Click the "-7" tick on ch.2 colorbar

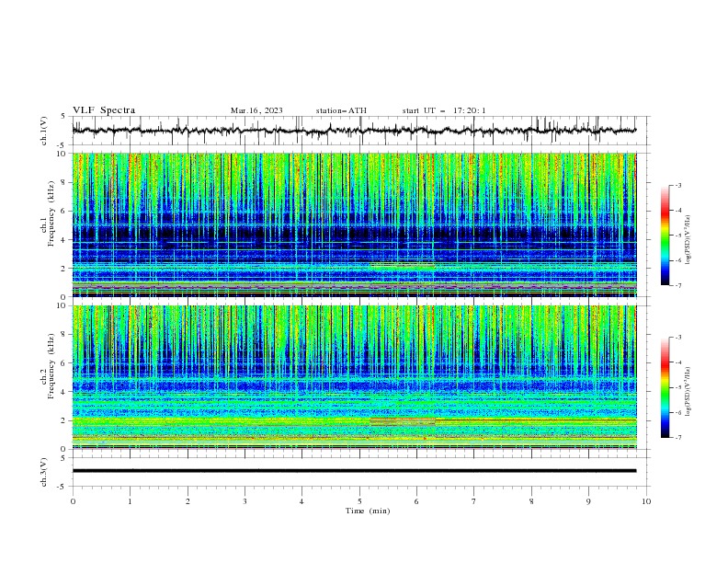pos(677,437)
